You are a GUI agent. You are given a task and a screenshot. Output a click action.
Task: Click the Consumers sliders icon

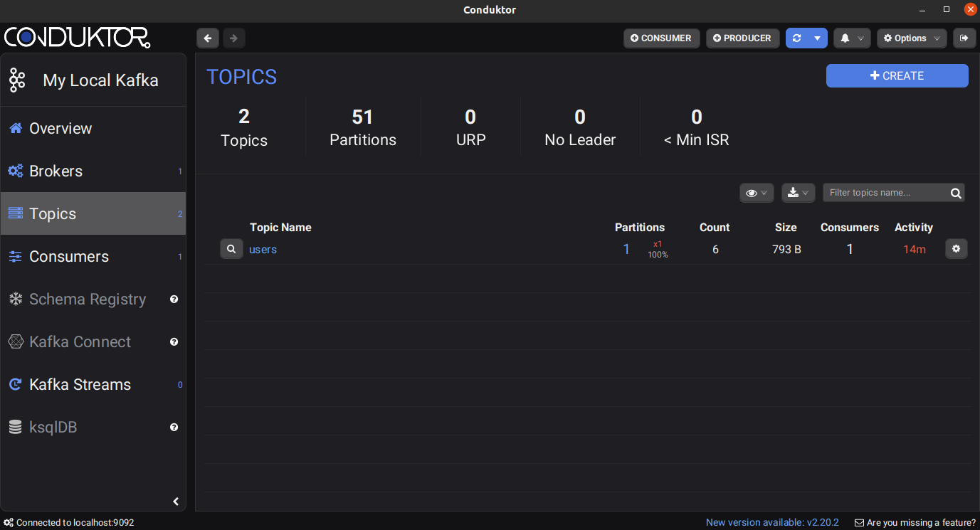16,257
